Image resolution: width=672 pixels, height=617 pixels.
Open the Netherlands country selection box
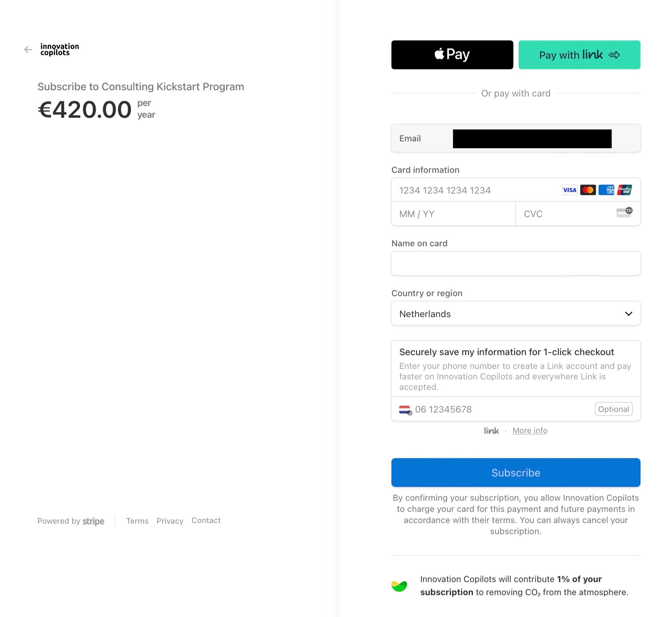tap(516, 313)
